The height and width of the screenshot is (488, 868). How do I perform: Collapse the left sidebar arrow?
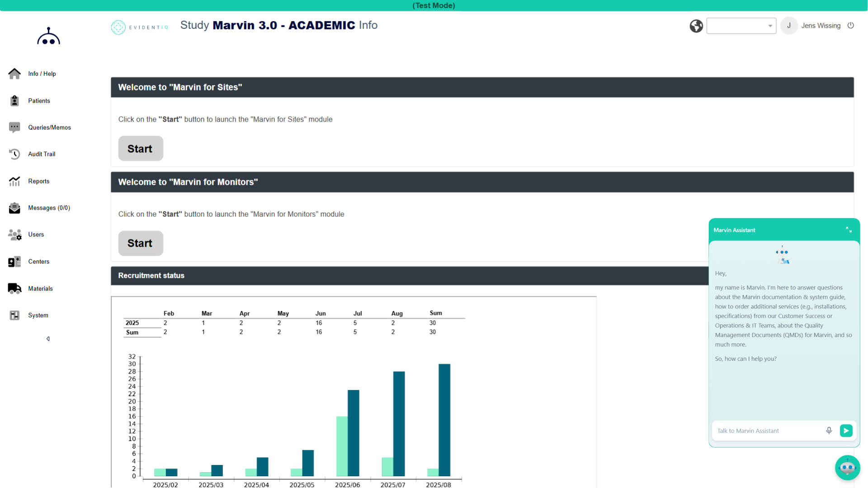[x=48, y=339]
